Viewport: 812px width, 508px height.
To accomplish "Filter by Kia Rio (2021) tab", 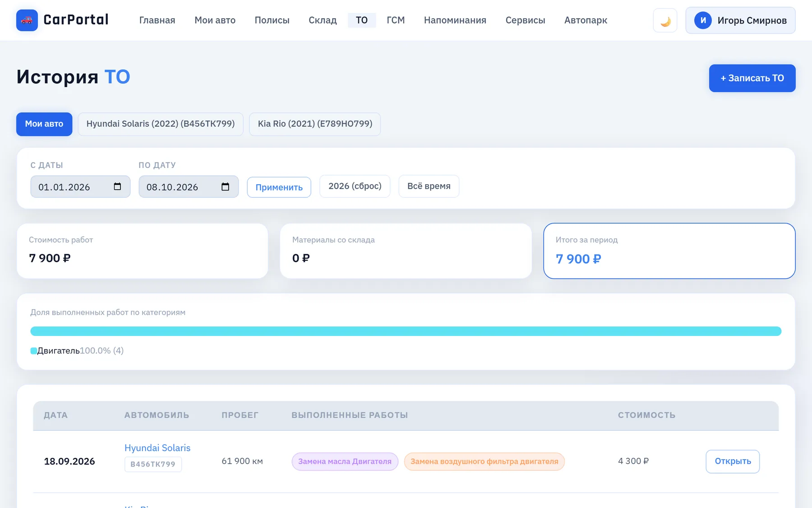I will (315, 124).
